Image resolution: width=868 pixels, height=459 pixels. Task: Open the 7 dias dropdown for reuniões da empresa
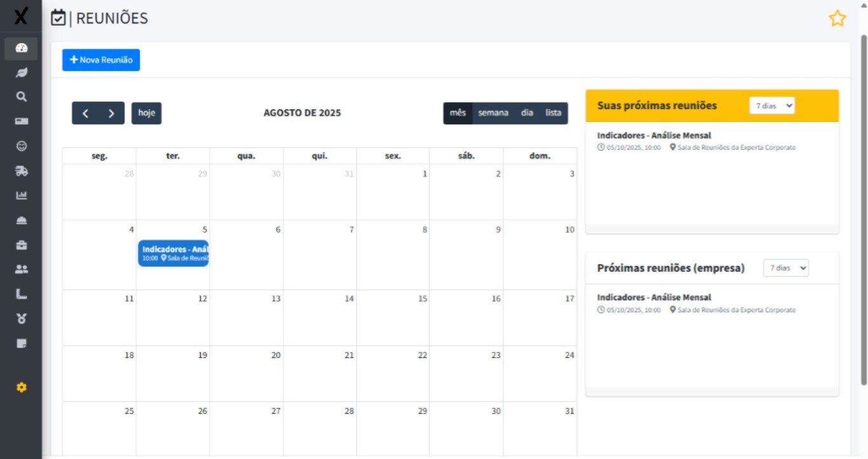click(785, 268)
